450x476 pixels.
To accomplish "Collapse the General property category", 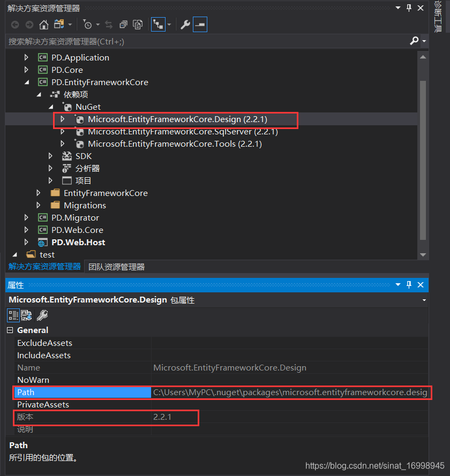I will click(10, 330).
